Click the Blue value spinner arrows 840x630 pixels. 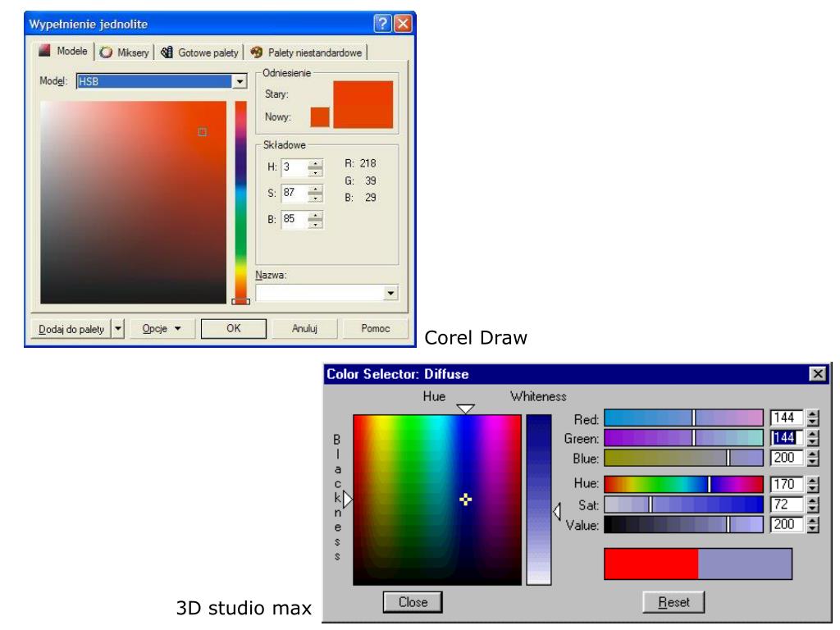[813, 458]
